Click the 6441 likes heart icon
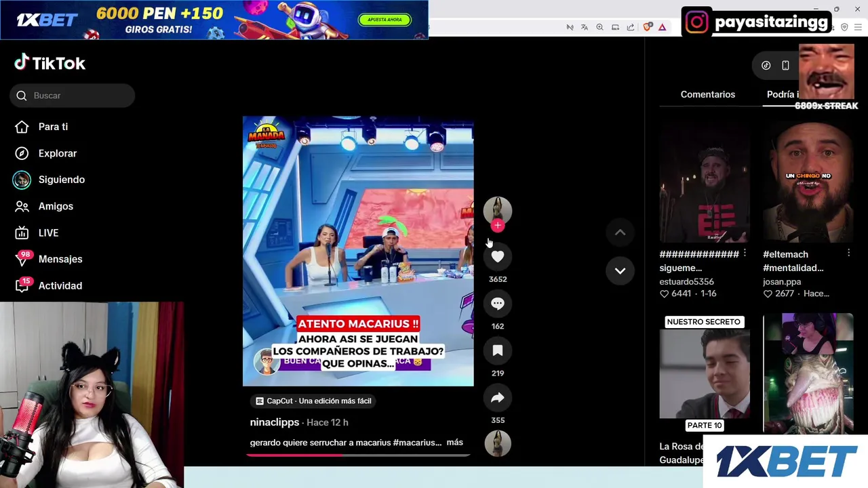This screenshot has height=488, width=868. [665, 293]
